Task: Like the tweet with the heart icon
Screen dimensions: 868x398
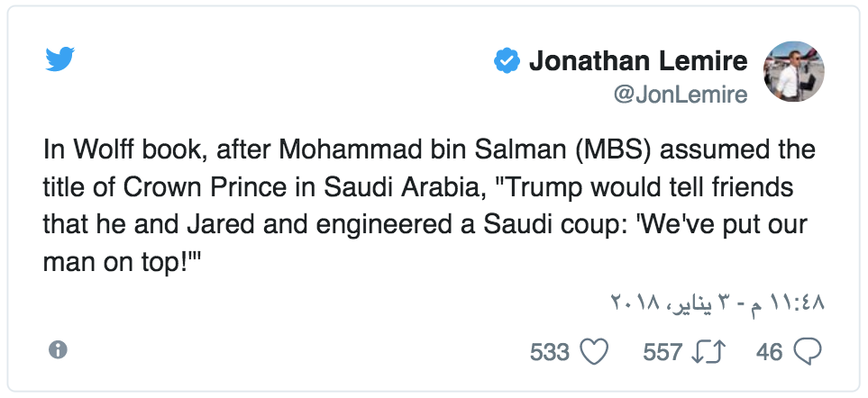Action: (594, 351)
